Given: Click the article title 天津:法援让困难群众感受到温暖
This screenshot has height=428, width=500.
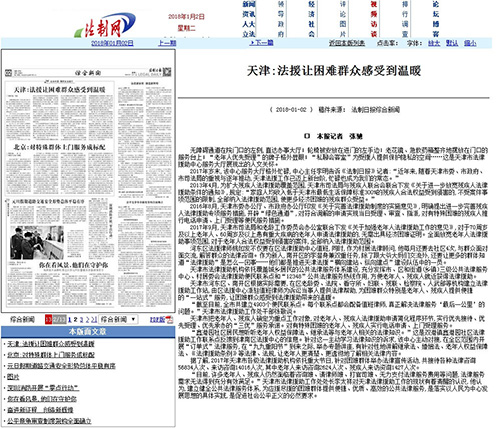Looking at the screenshot, I should click(x=334, y=71).
